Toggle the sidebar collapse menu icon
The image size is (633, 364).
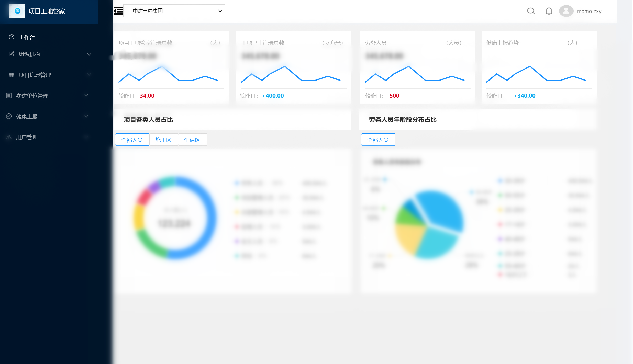118,11
